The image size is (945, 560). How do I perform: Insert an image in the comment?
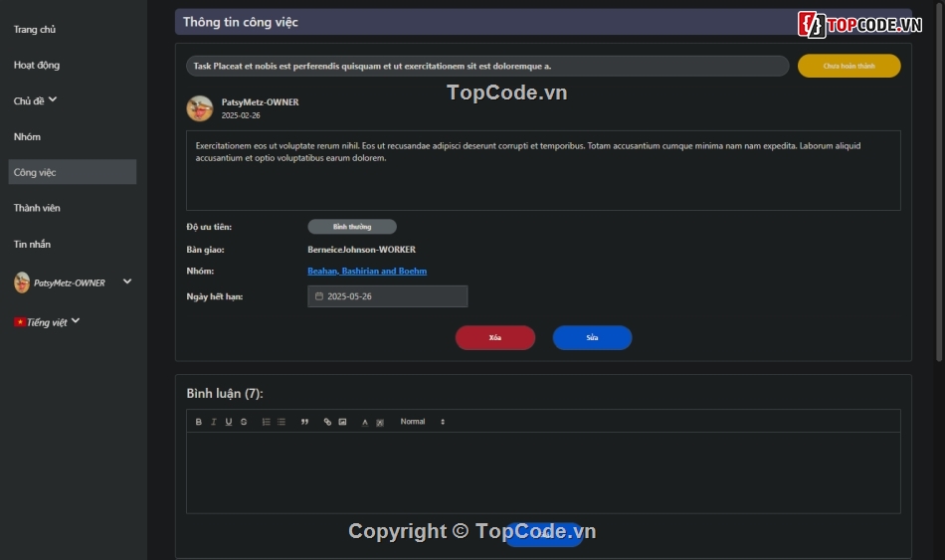(x=342, y=422)
